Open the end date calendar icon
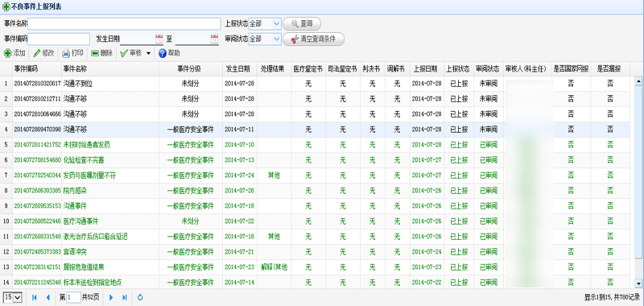644x306 pixels. coord(214,39)
